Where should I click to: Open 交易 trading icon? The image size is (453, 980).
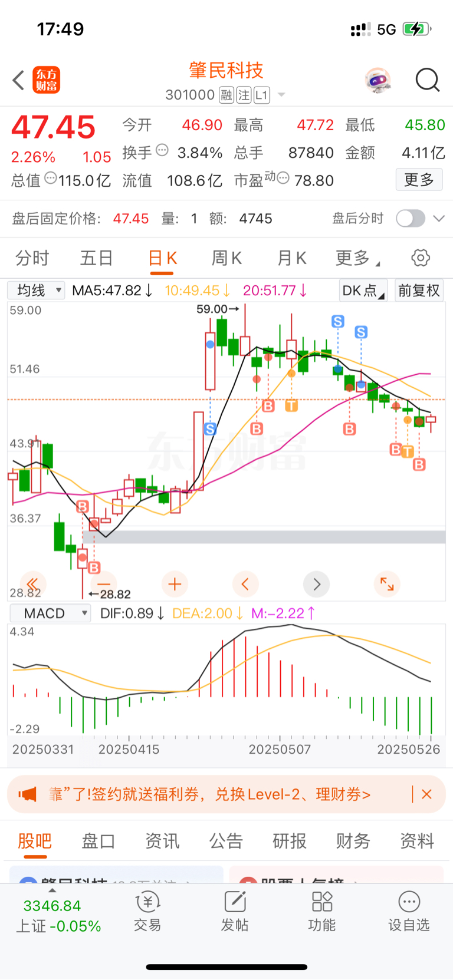coord(147,911)
